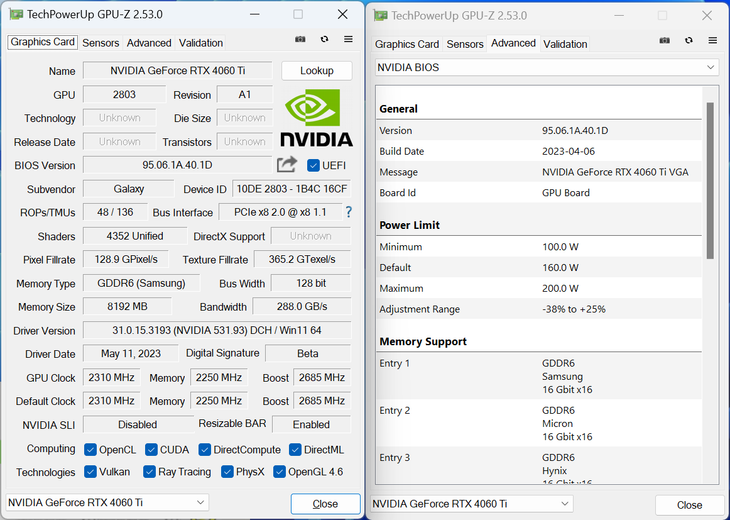Click Close button in right GPU-Z window

(689, 505)
